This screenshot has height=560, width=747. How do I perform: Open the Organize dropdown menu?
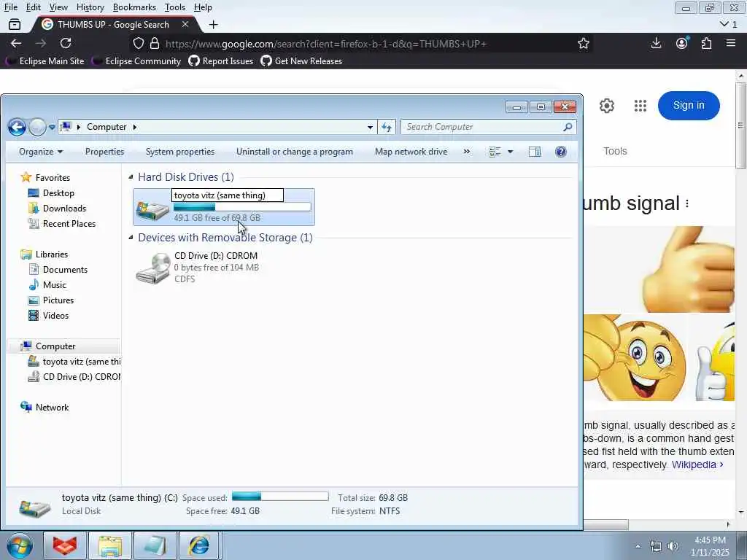[41, 152]
